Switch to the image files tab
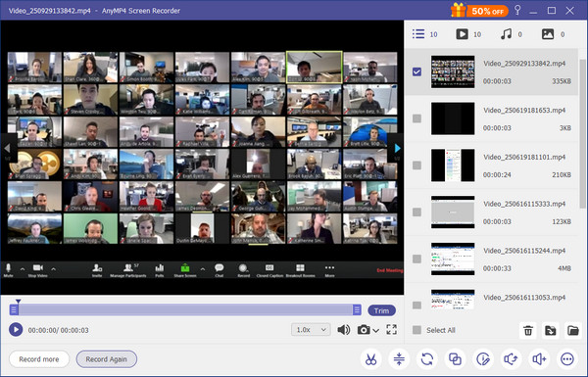 (553, 34)
